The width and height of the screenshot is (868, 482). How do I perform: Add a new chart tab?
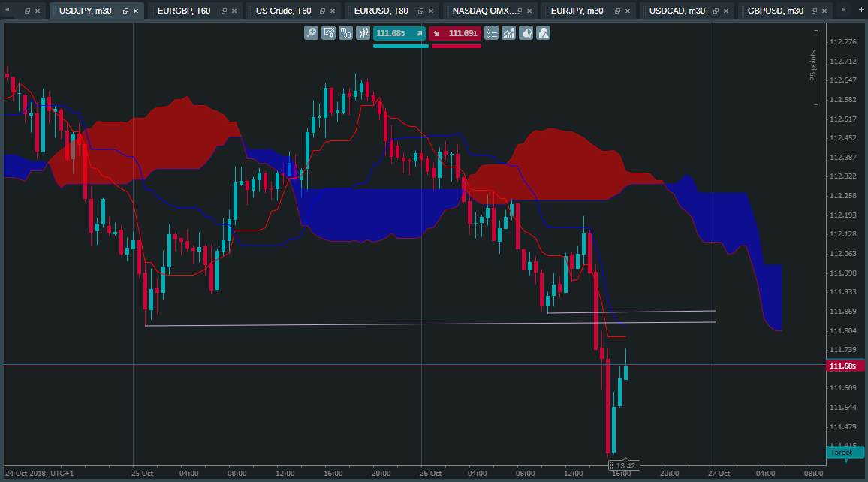click(x=860, y=10)
